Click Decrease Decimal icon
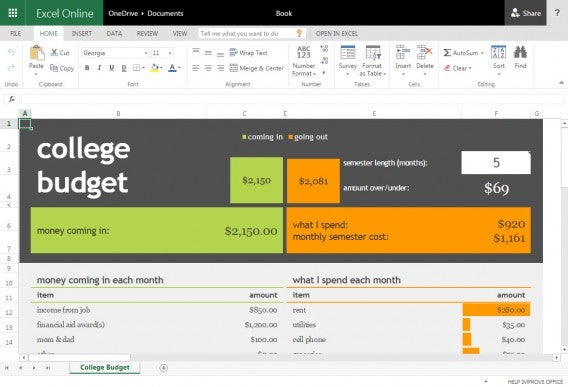Image resolution: width=568 pixels, height=387 pixels. click(x=325, y=61)
